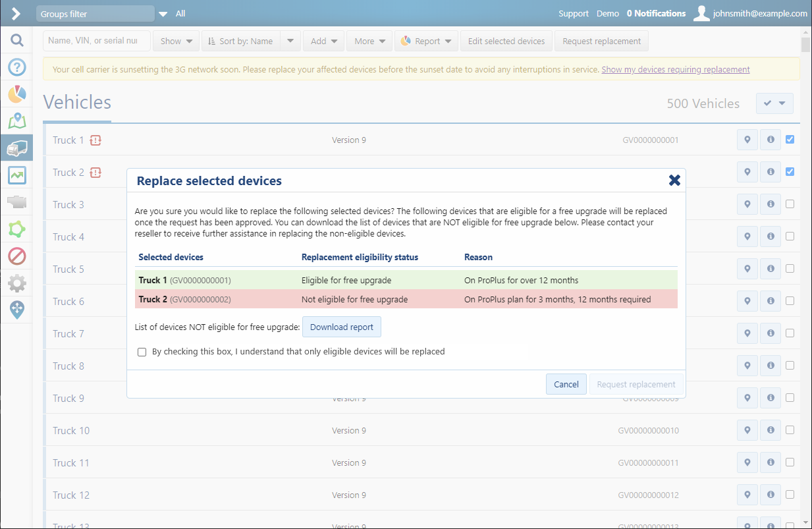Click the location pin icon for Truck 1

click(747, 140)
